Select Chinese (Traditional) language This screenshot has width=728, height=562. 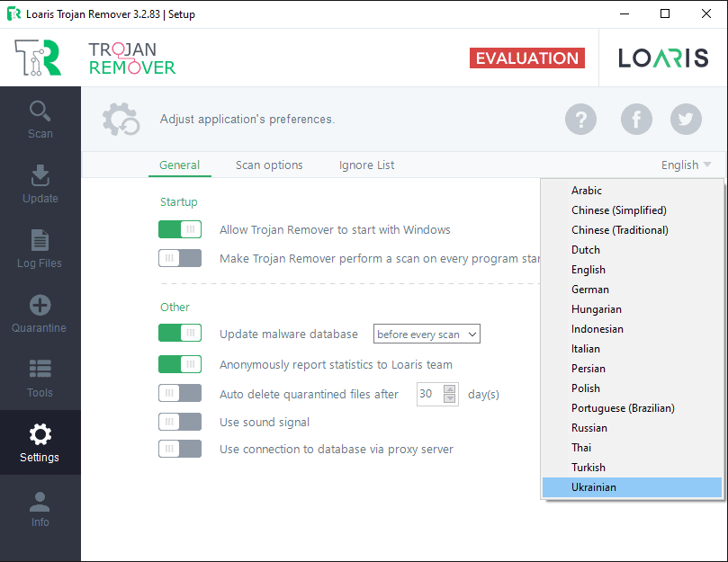(x=632, y=229)
